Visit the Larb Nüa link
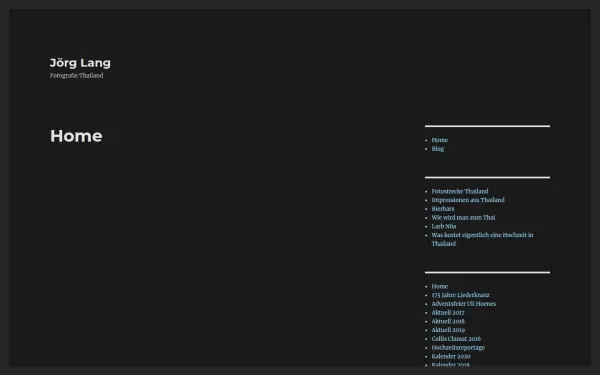Image resolution: width=600 pixels, height=375 pixels. point(444,227)
